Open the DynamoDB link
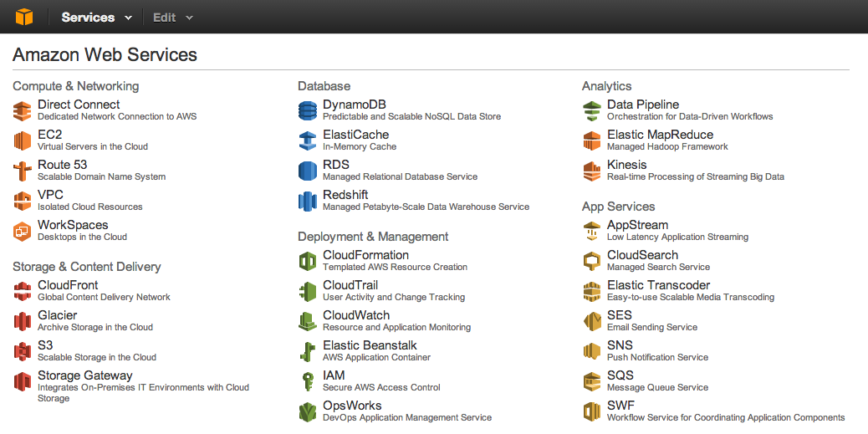This screenshot has width=868, height=434. coord(355,104)
